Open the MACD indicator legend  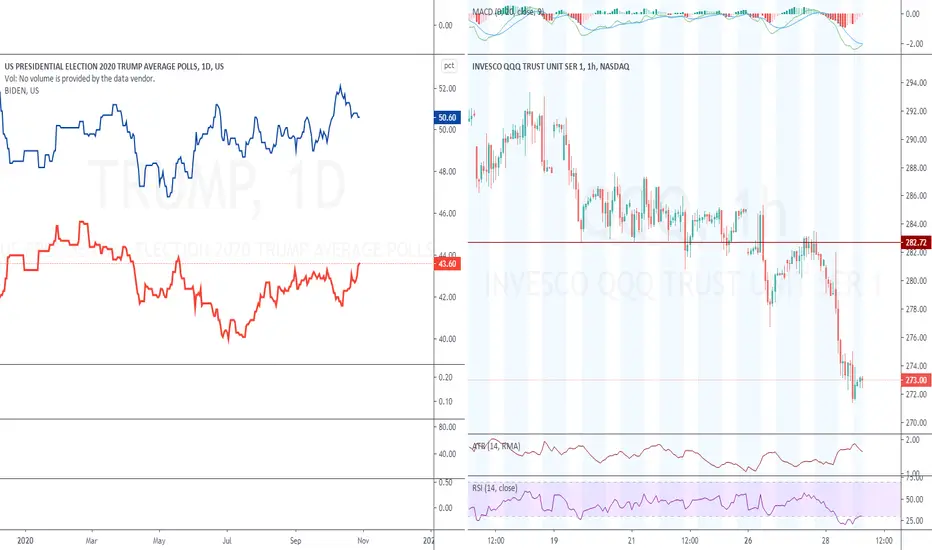point(508,12)
